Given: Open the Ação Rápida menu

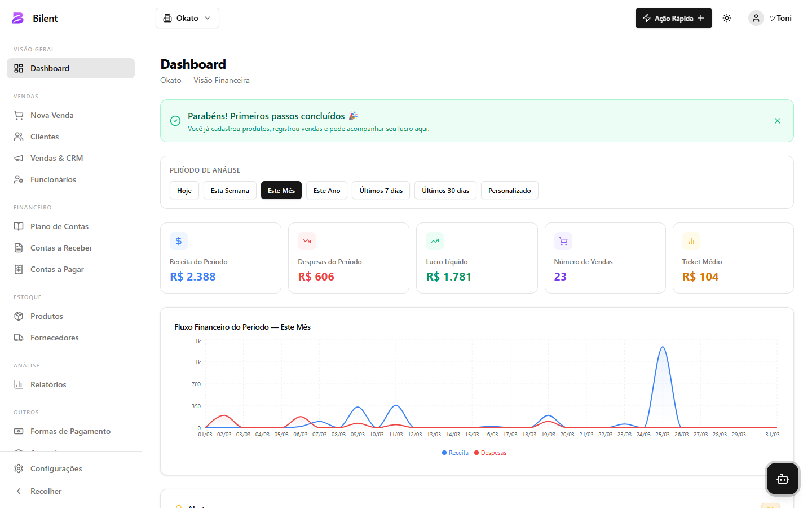Looking at the screenshot, I should [x=673, y=17].
